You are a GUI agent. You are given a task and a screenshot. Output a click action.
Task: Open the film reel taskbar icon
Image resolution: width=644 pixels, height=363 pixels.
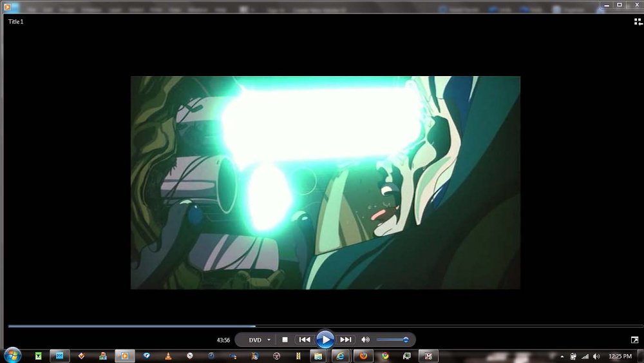pos(276,356)
